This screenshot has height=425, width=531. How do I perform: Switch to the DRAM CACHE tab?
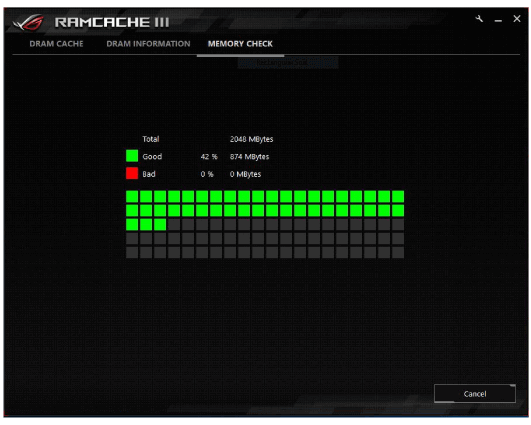56,44
